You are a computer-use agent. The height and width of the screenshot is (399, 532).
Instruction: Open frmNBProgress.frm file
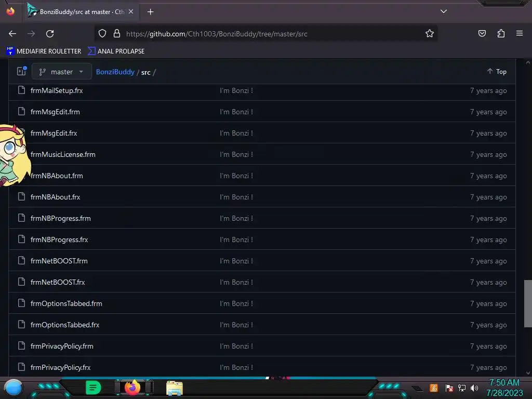point(61,219)
